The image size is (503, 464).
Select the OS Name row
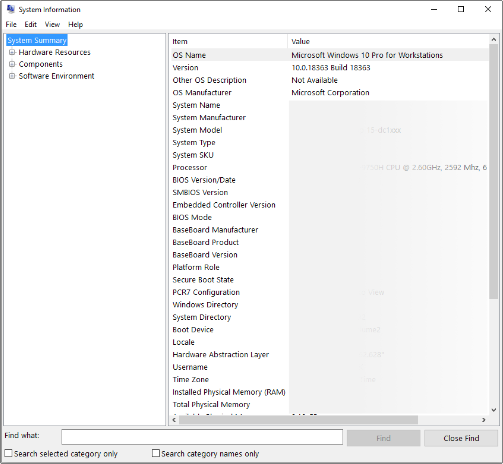tap(330, 55)
